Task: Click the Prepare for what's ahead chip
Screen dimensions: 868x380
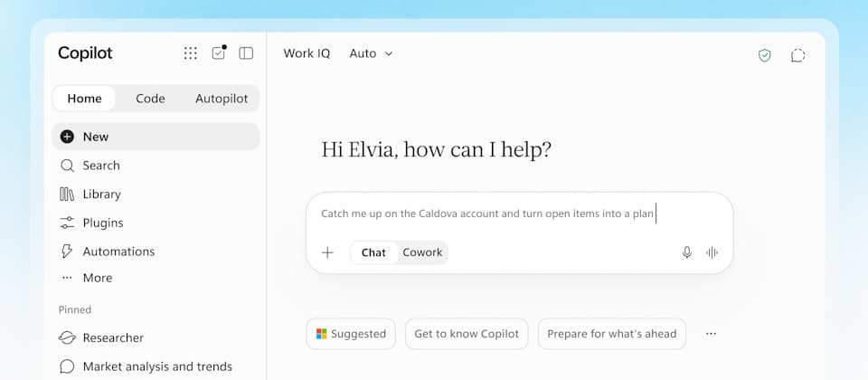Action: [612, 334]
